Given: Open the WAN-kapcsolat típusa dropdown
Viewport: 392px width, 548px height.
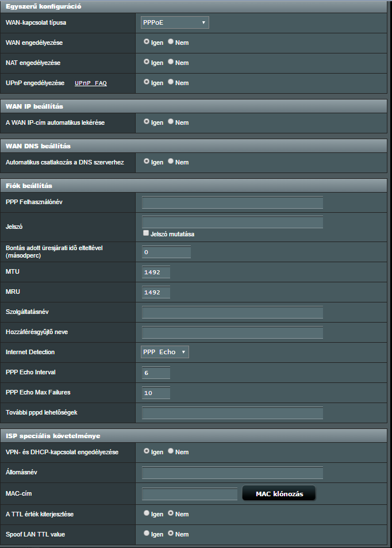Looking at the screenshot, I should 175,22.
